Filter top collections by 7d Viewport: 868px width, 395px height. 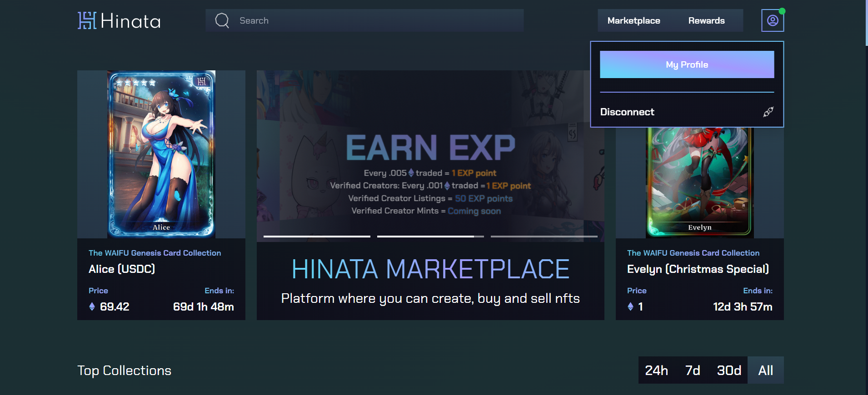(693, 370)
